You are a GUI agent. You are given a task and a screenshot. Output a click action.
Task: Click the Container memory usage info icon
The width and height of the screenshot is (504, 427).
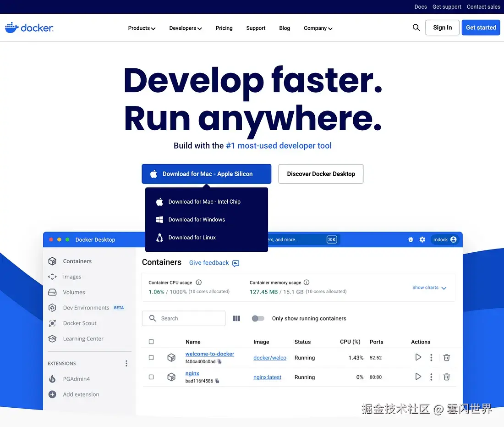307,282
